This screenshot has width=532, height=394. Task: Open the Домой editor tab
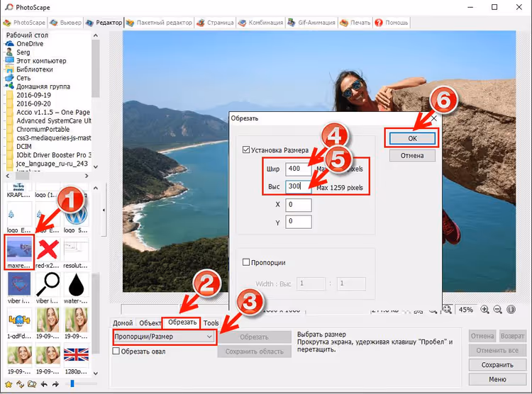[x=123, y=323]
